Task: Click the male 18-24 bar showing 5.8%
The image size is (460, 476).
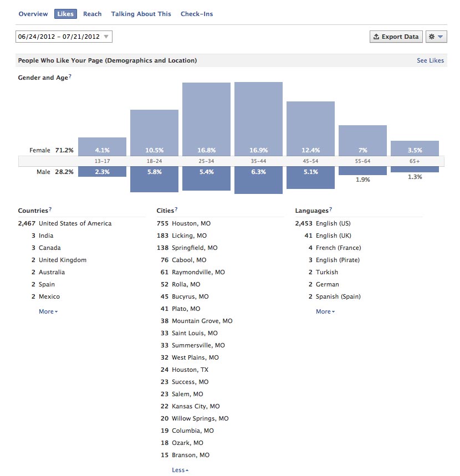Action: tap(154, 179)
